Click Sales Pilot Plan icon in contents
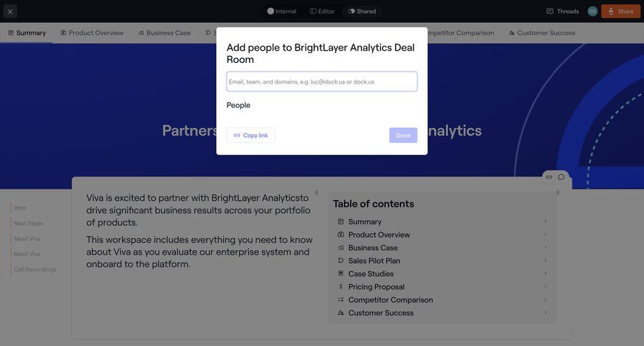644x346 pixels. click(341, 260)
